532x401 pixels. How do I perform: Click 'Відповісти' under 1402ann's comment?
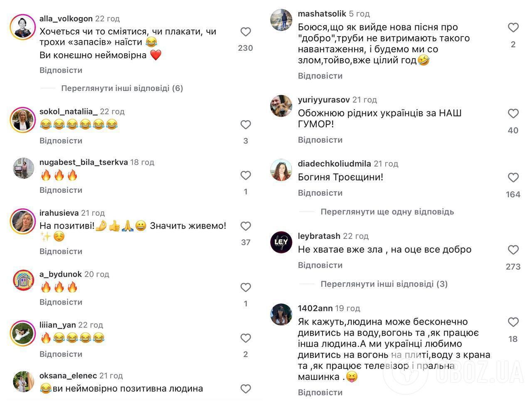point(320,392)
